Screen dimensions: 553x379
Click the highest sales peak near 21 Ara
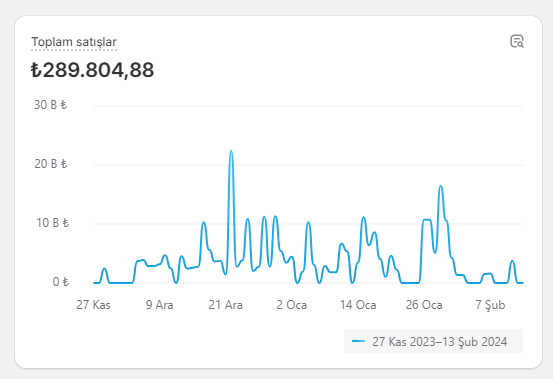pos(231,152)
